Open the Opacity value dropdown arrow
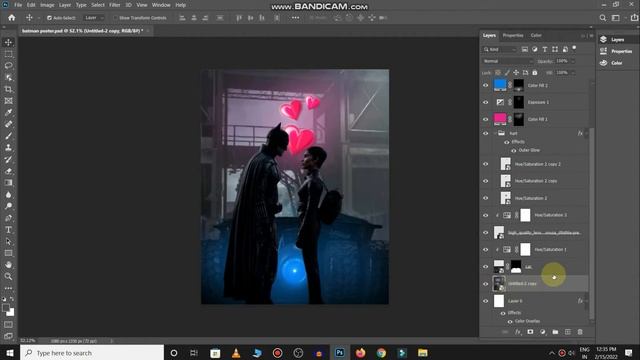Screen dimensions: 640x360 (x=573, y=61)
